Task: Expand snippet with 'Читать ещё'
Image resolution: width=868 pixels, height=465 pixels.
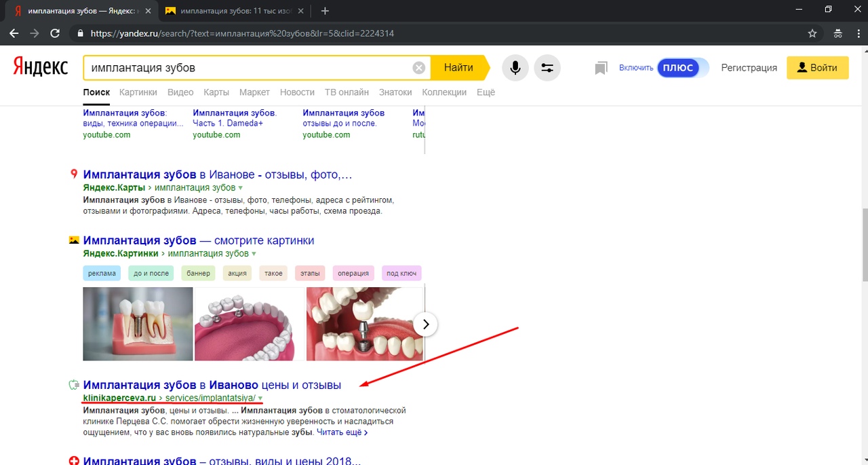Action: point(342,432)
